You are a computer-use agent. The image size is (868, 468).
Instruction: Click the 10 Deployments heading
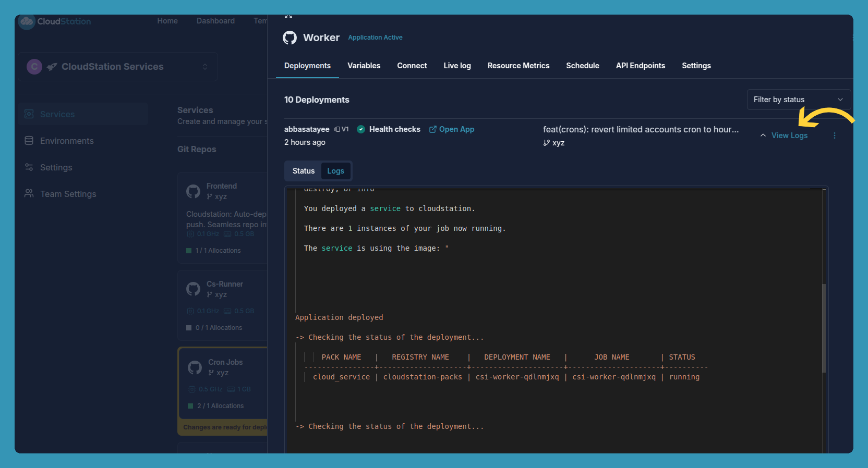click(x=317, y=100)
